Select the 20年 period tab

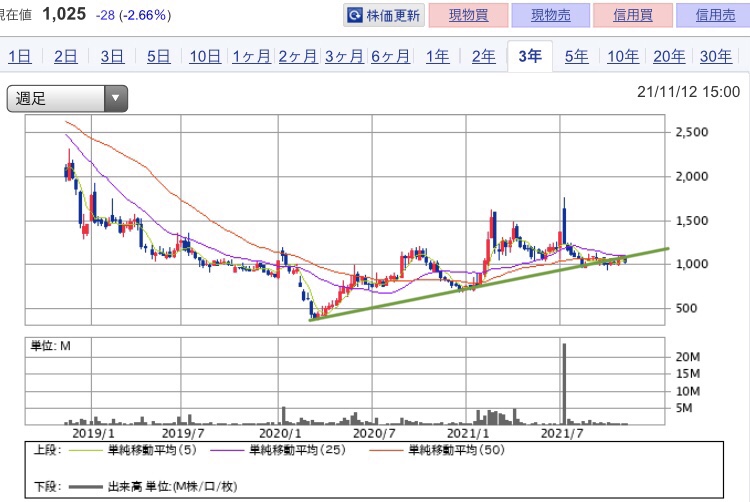(x=669, y=56)
